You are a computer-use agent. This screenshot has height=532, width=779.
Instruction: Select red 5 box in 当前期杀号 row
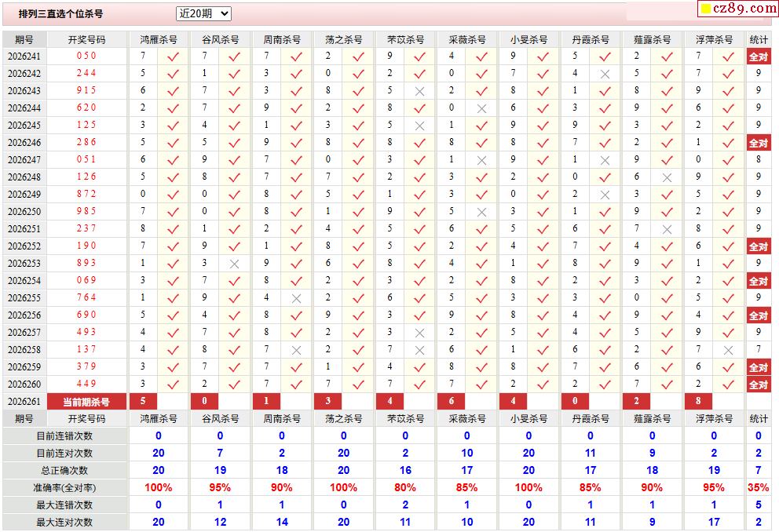pyautogui.click(x=143, y=401)
